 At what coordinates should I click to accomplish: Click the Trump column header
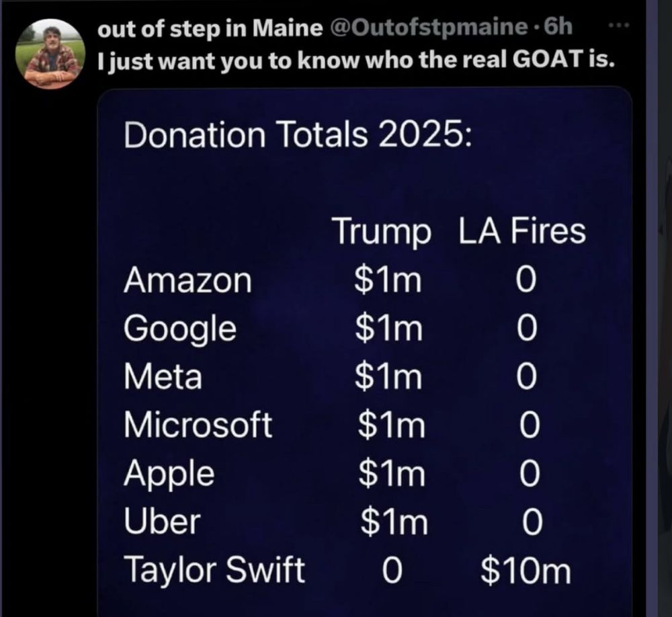[382, 231]
